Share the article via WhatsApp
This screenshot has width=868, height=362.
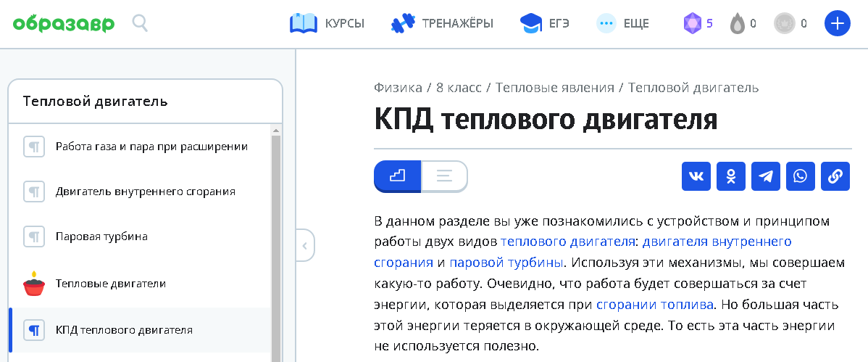click(801, 176)
